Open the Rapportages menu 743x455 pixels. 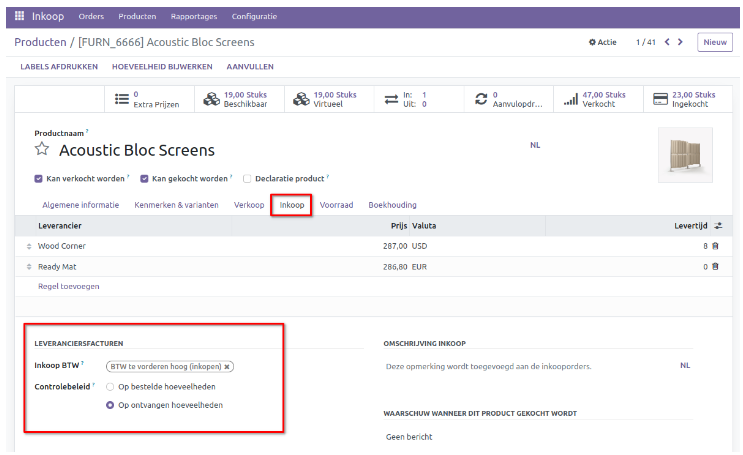(x=196, y=17)
